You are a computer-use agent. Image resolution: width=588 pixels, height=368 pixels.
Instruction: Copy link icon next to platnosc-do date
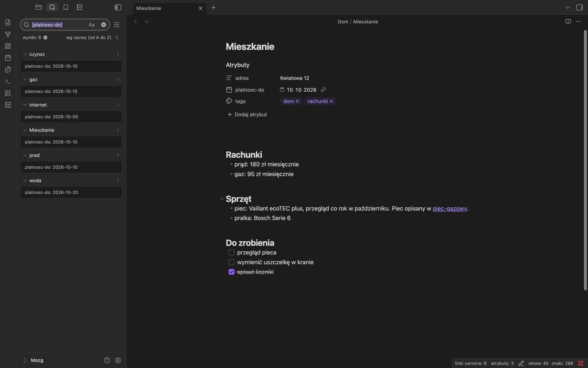(323, 90)
